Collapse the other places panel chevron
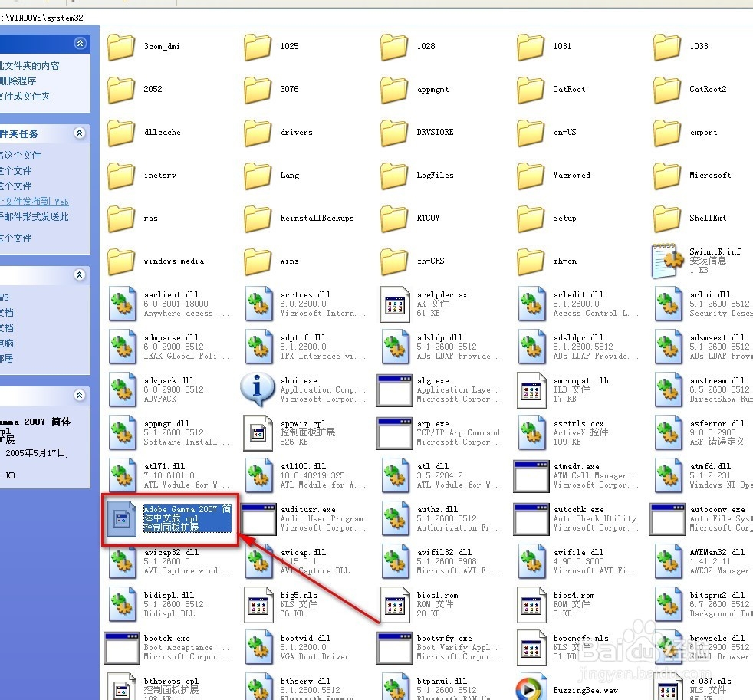Screen dimensions: 753x700 [x=80, y=274]
